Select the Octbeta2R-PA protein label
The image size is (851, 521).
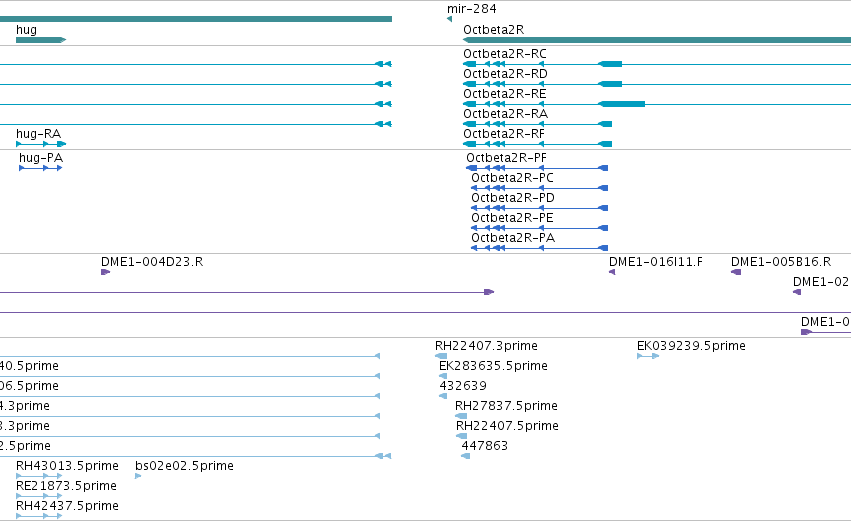point(513,238)
